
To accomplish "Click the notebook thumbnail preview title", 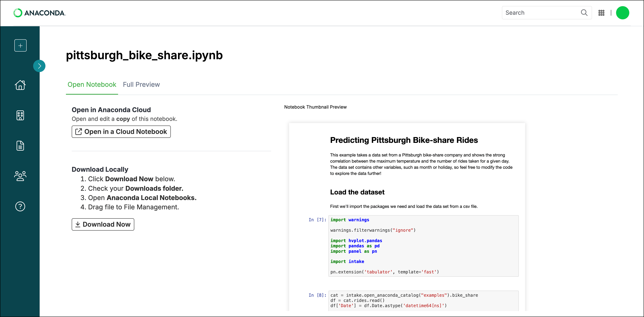I will pyautogui.click(x=404, y=140).
